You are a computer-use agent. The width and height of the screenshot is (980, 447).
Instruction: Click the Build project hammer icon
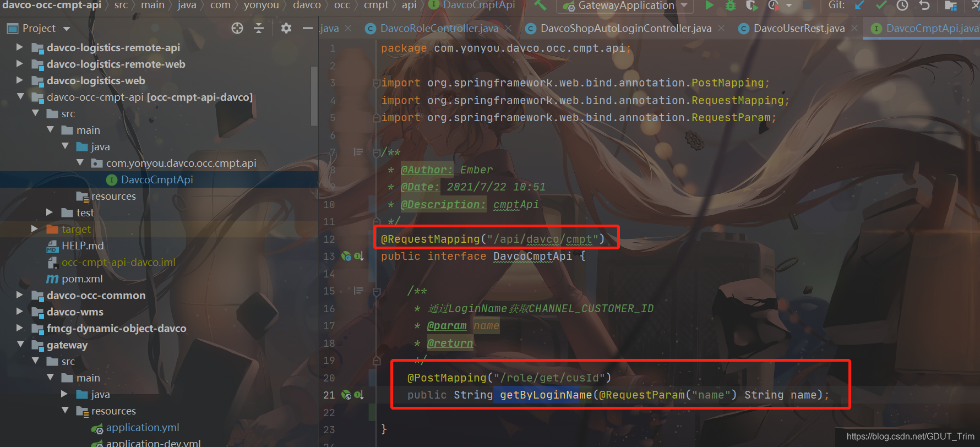(540, 6)
